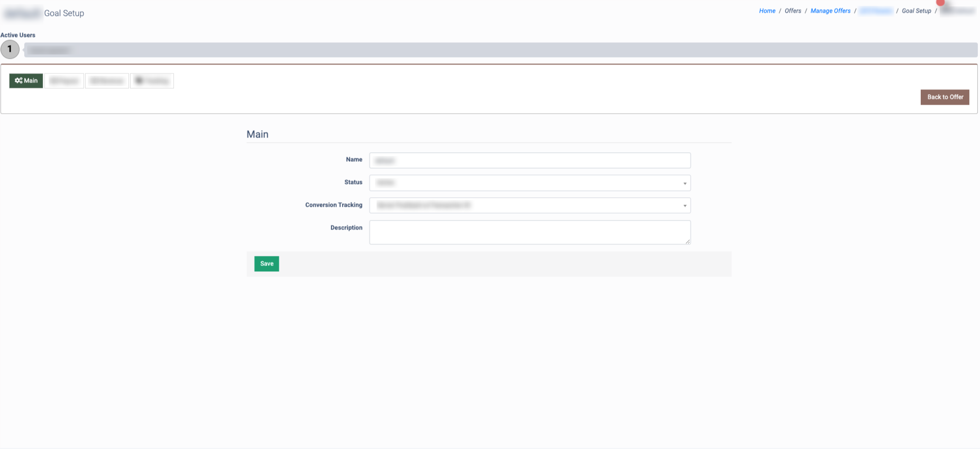Go to Home via breadcrumb
The image size is (980, 449).
point(767,11)
